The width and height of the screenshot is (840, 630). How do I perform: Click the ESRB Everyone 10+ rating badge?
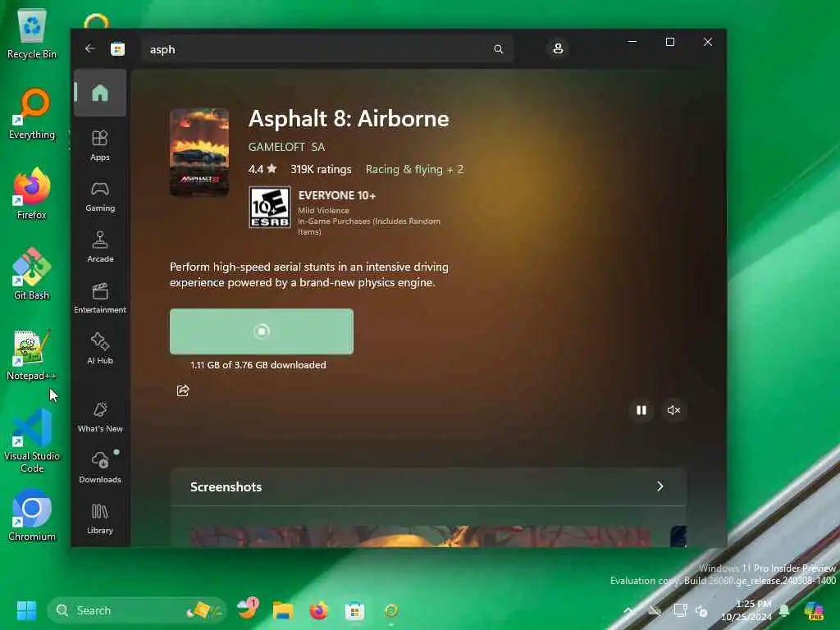pos(270,208)
